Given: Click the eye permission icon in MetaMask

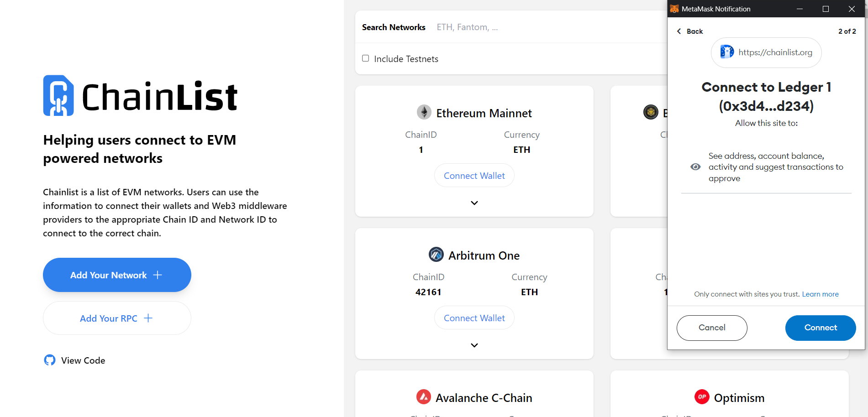Looking at the screenshot, I should coord(695,167).
